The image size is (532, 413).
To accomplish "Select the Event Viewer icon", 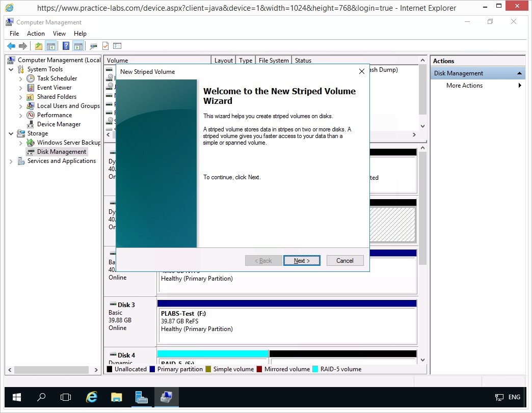I will (31, 88).
